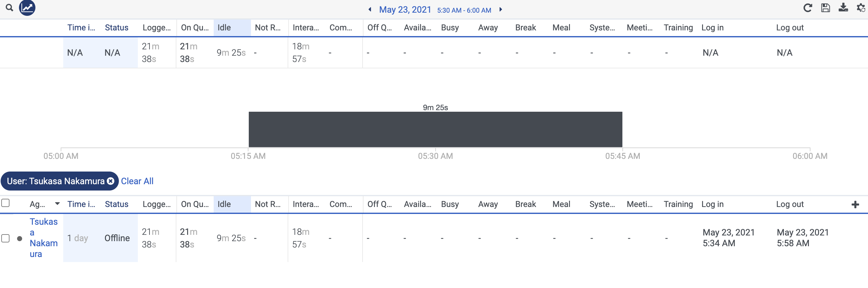Open the column settings gear icon

[861, 7]
